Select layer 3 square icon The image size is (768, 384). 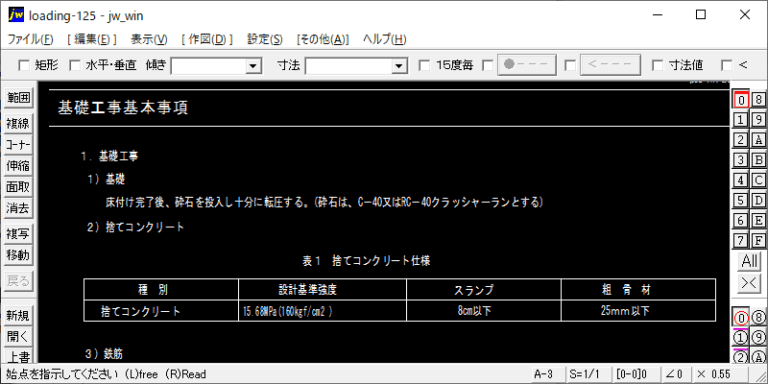point(741,160)
